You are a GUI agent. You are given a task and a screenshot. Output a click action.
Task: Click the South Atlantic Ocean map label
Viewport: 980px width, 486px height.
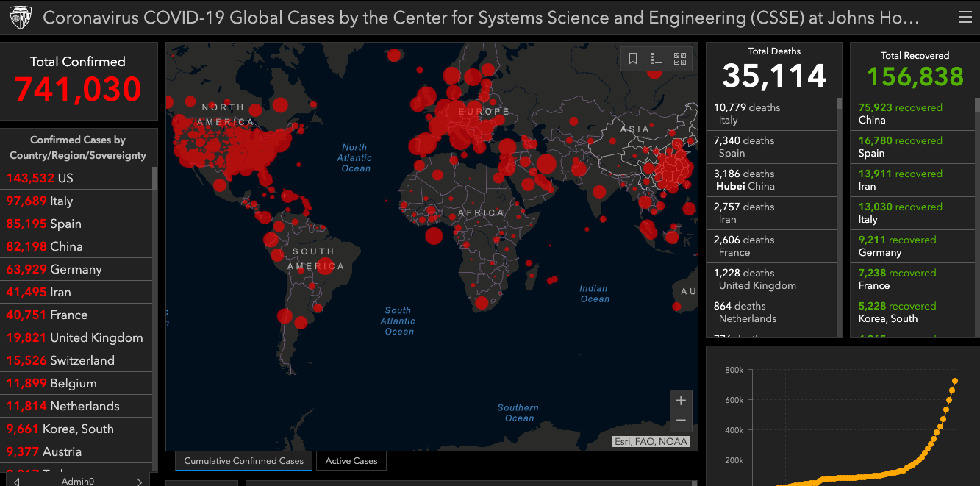398,321
